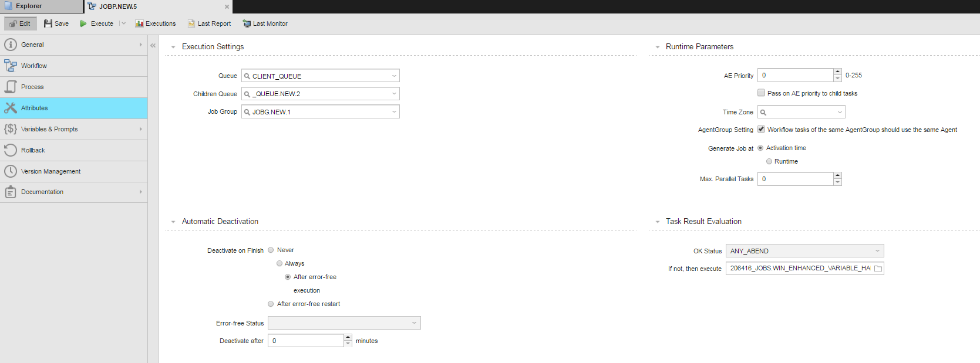
Task: Open the Time Zone dropdown arrow
Action: (x=840, y=112)
